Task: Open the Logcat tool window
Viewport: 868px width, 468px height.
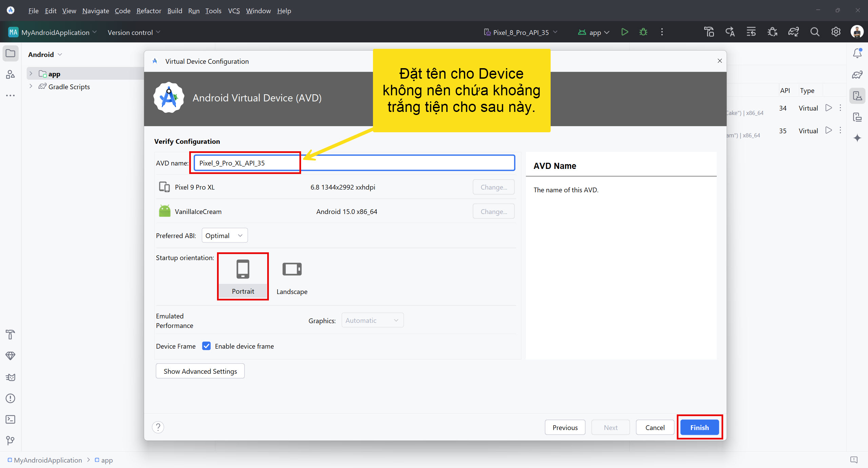Action: (11, 377)
